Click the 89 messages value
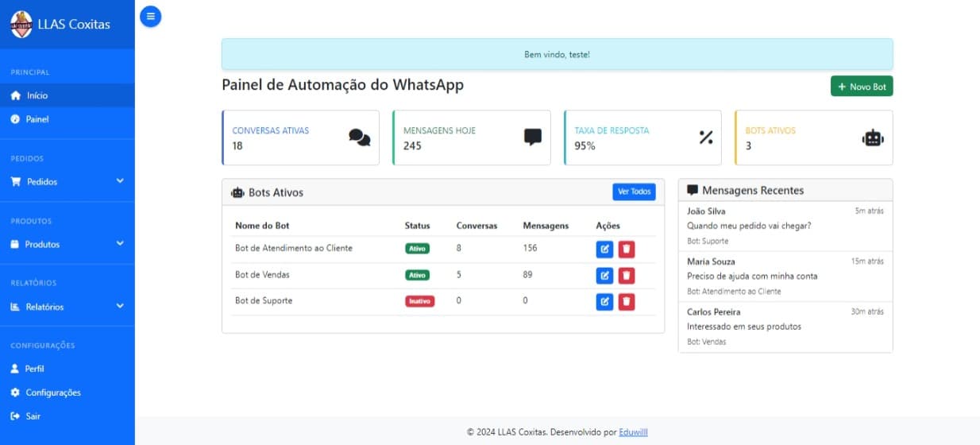Image resolution: width=980 pixels, height=445 pixels. pyautogui.click(x=527, y=275)
